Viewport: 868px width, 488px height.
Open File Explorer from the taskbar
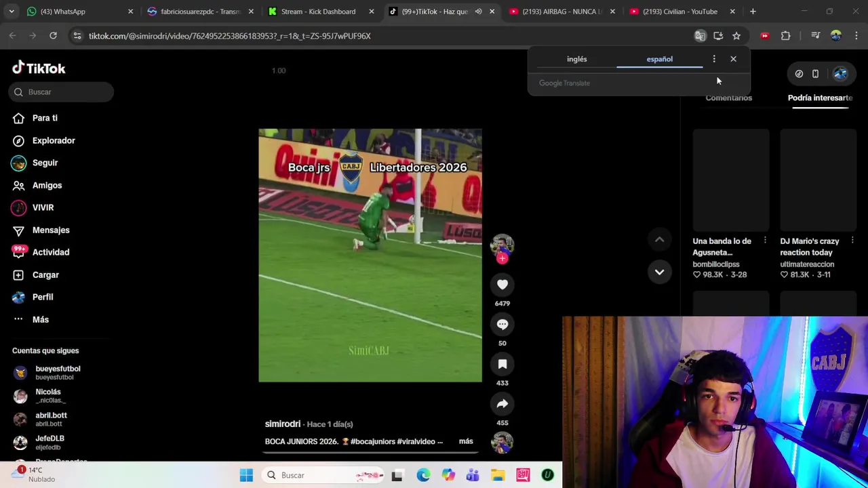(x=498, y=475)
